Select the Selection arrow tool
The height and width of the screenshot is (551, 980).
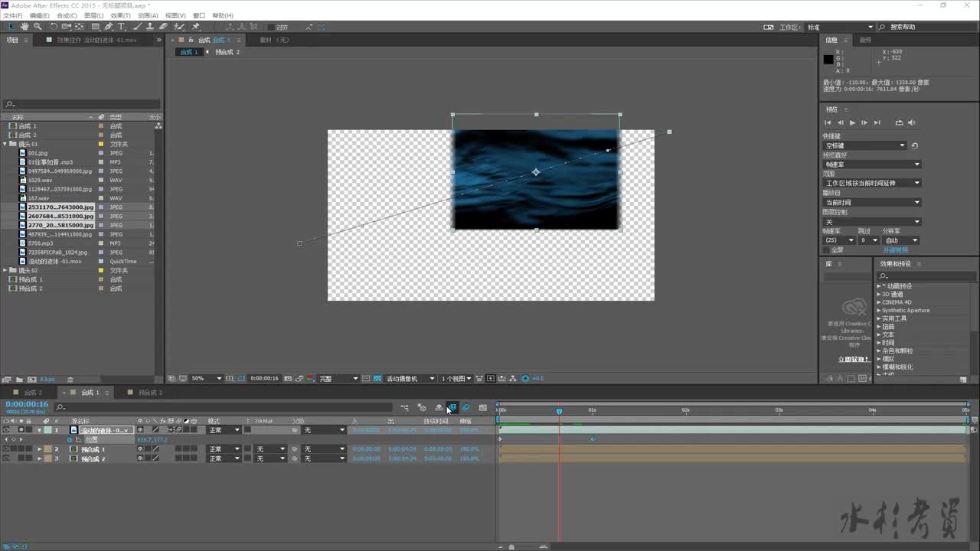11,27
